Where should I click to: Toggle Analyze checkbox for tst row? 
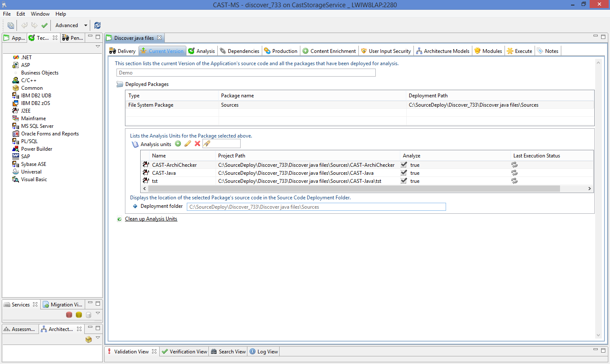tap(404, 181)
